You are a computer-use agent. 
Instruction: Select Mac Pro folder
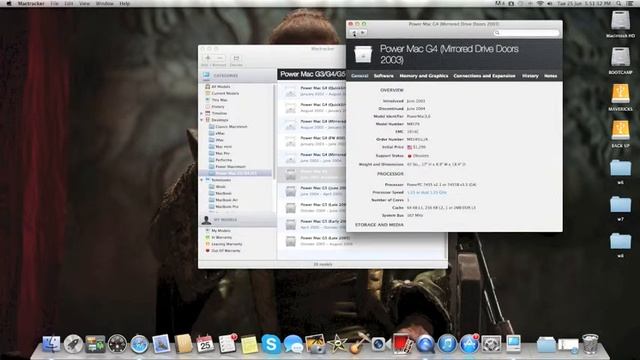click(x=222, y=153)
